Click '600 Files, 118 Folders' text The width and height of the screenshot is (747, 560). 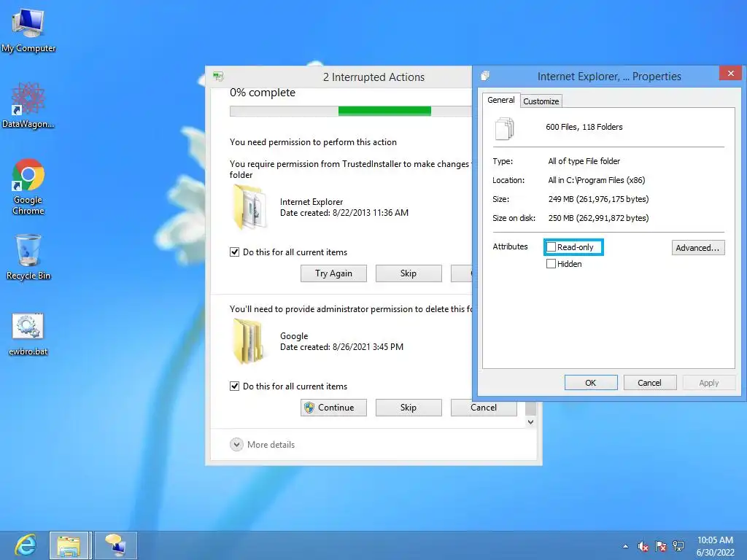[x=584, y=127]
